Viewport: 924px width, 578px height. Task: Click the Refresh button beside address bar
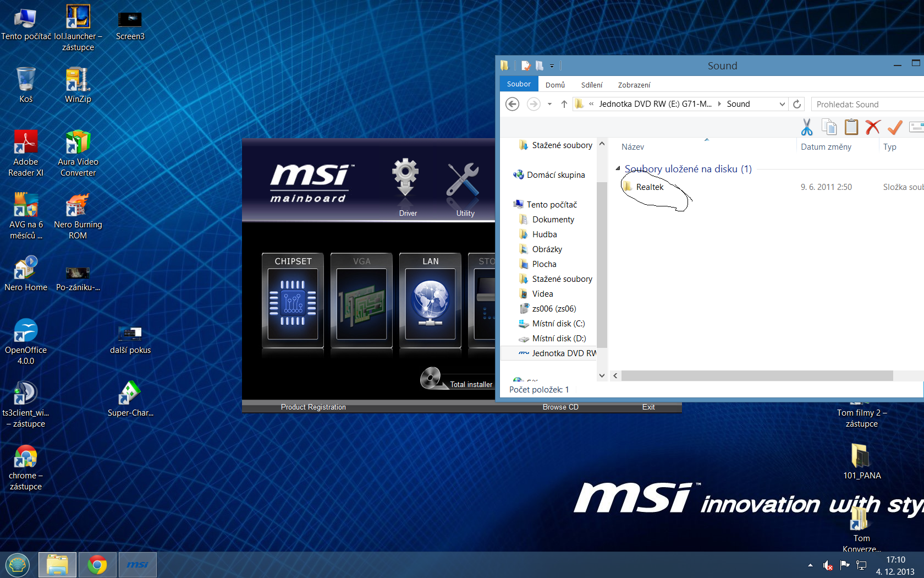[797, 104]
